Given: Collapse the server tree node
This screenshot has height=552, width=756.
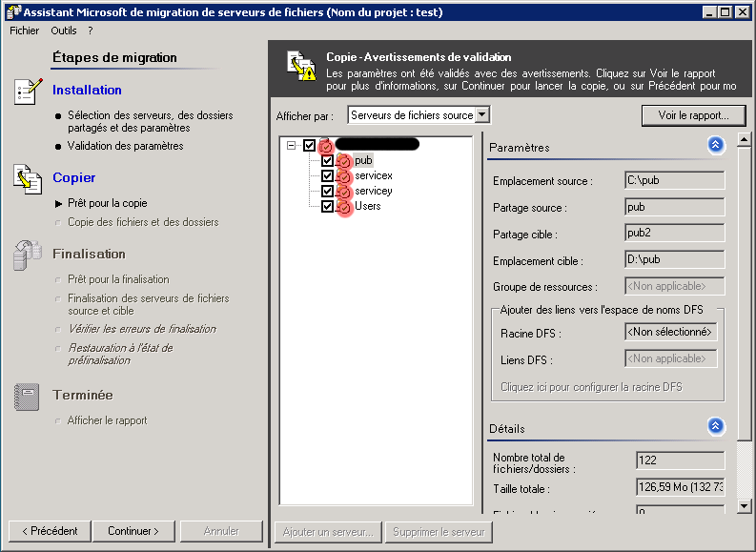Looking at the screenshot, I should 290,146.
